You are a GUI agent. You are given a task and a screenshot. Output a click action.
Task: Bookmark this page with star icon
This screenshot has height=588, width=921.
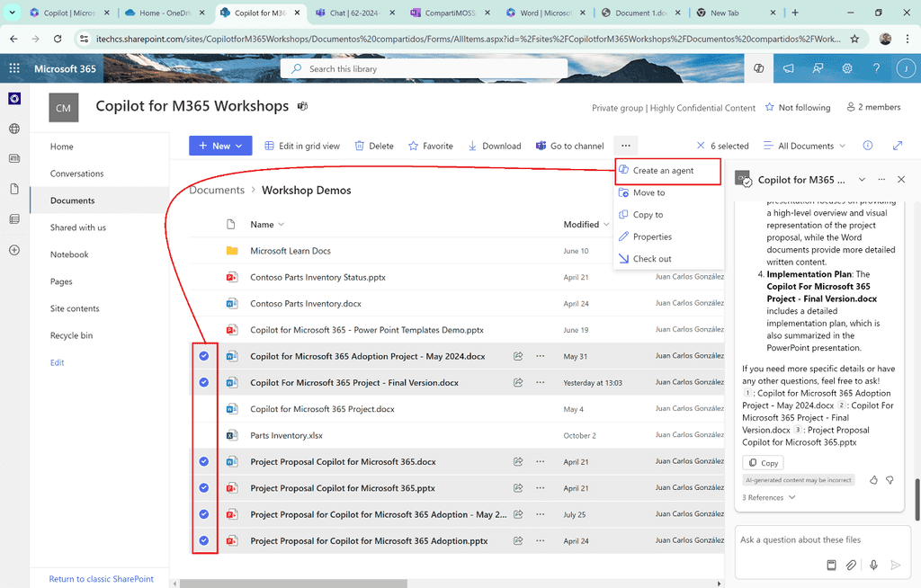point(854,39)
